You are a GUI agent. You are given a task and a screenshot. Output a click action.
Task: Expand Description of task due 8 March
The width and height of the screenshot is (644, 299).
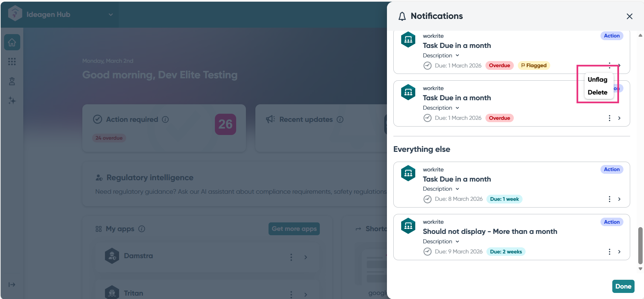tap(441, 189)
